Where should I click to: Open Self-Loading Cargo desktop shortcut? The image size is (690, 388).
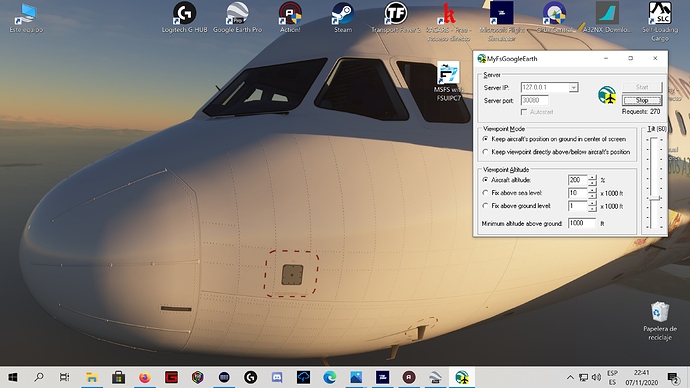point(660,21)
